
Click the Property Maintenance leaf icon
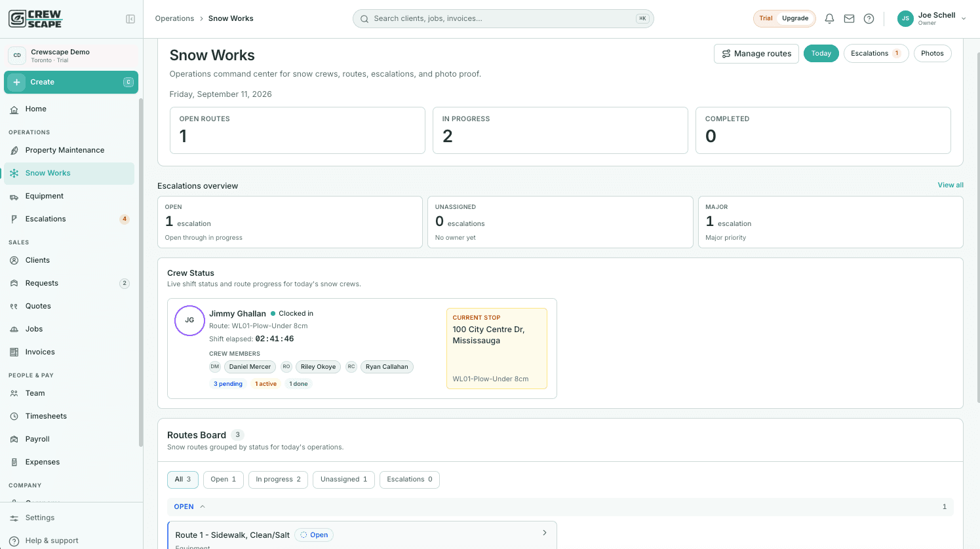click(14, 151)
